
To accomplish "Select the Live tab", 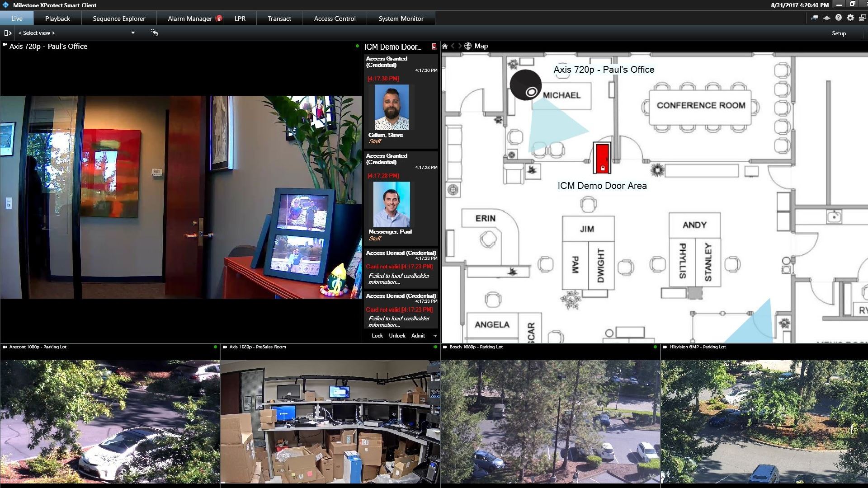I will tap(17, 19).
